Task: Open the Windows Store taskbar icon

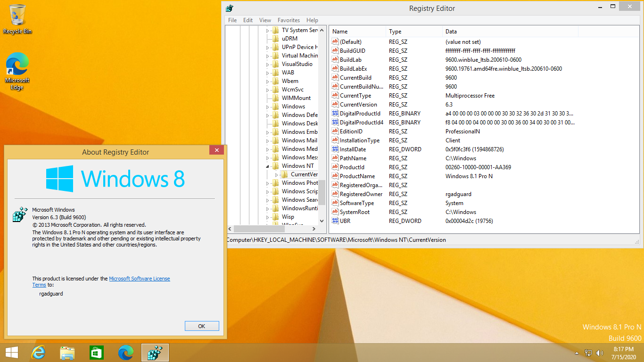Action: [97, 353]
